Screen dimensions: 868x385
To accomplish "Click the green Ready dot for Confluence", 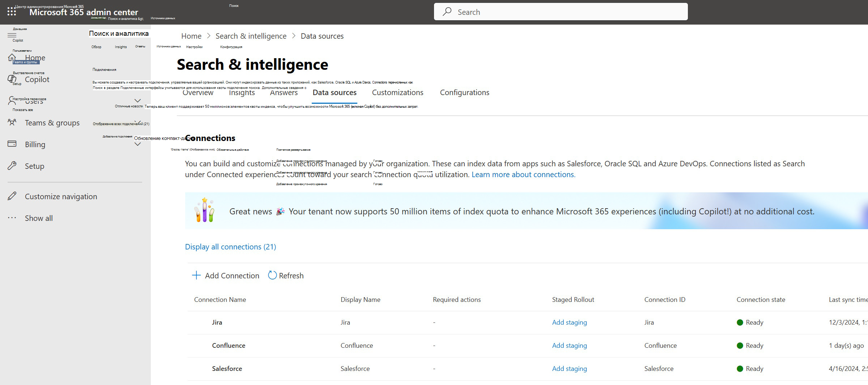I will click(x=740, y=346).
